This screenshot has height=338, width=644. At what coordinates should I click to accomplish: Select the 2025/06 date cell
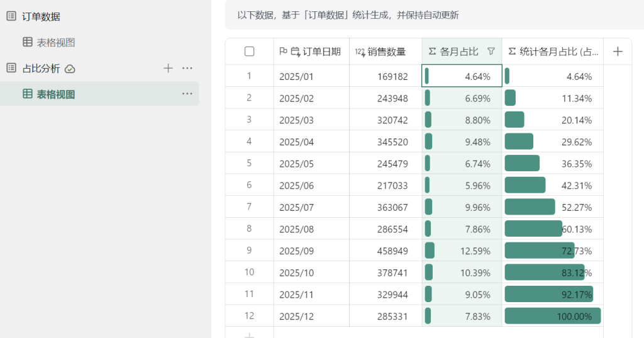312,185
